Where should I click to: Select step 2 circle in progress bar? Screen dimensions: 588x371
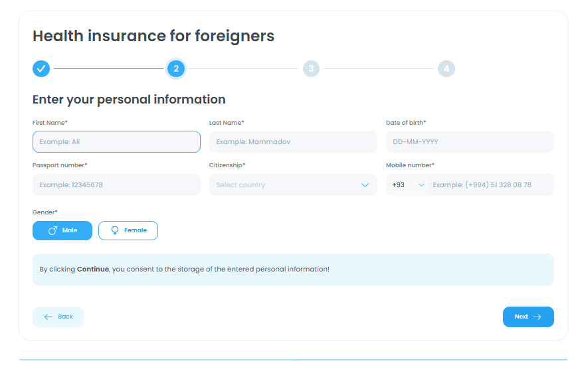[x=176, y=68]
